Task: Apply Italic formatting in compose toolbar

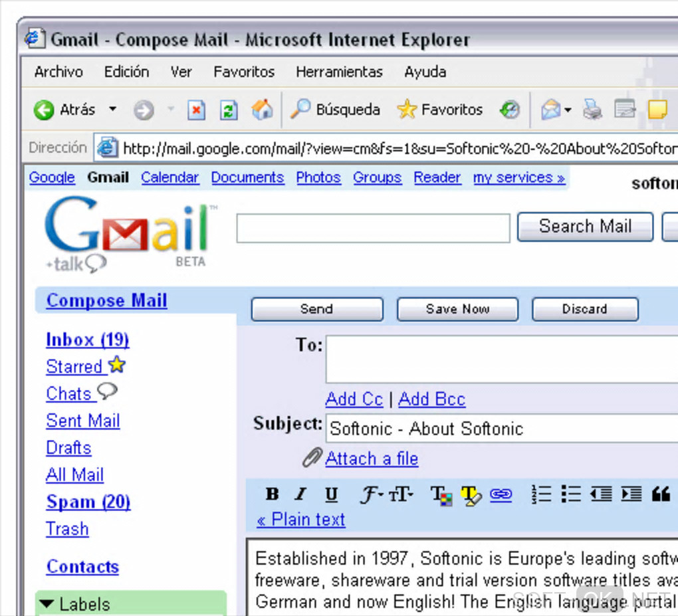Action: pyautogui.click(x=300, y=494)
